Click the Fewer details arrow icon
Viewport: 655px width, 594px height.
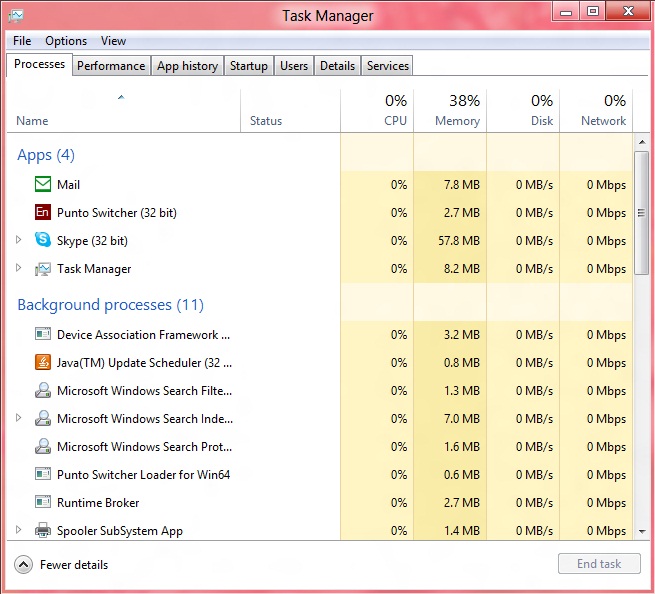23,565
